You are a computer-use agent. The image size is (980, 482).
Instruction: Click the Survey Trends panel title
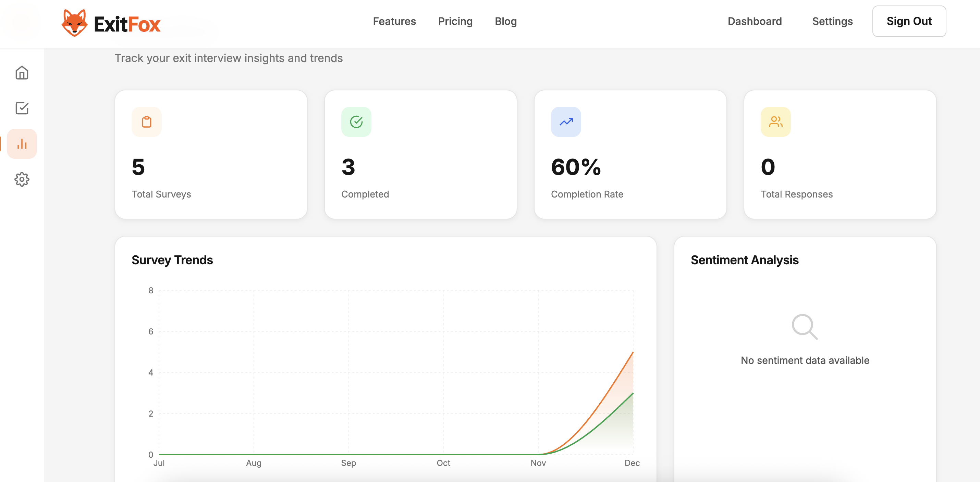172,260
